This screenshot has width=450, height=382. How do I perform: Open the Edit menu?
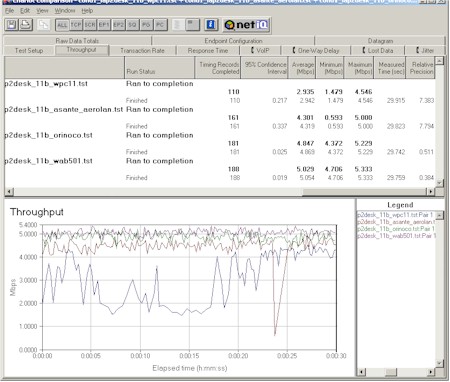click(25, 11)
